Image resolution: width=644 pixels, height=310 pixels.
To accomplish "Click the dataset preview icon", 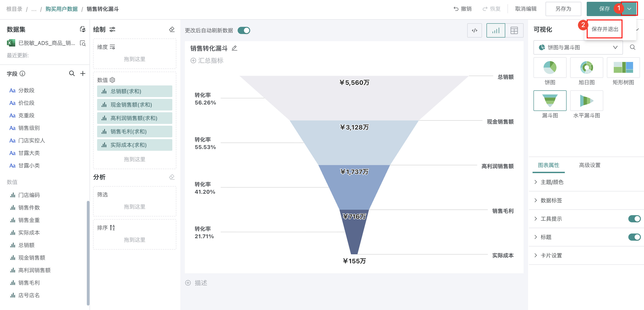I will [x=83, y=43].
